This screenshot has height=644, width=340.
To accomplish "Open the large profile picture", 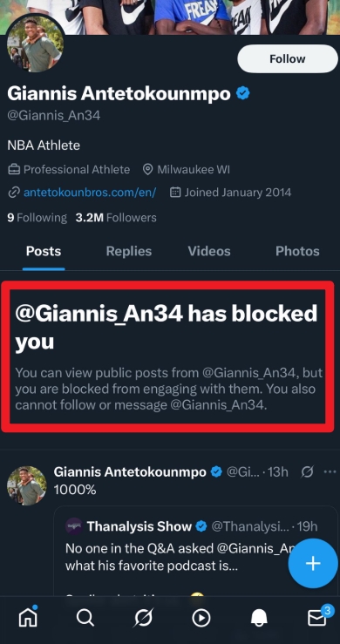I will click(35, 44).
